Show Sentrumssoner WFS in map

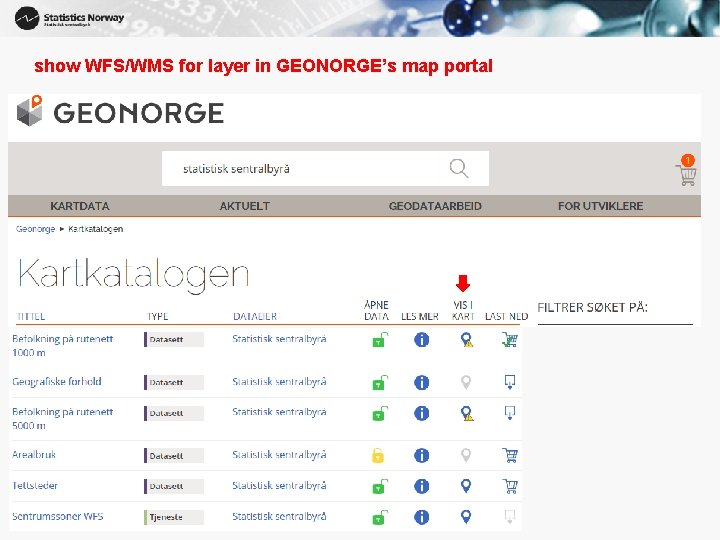coord(466,517)
